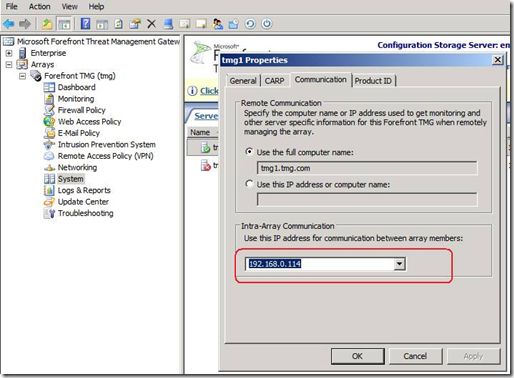
Task: Click the Update Center icon
Action: pyautogui.click(x=49, y=202)
